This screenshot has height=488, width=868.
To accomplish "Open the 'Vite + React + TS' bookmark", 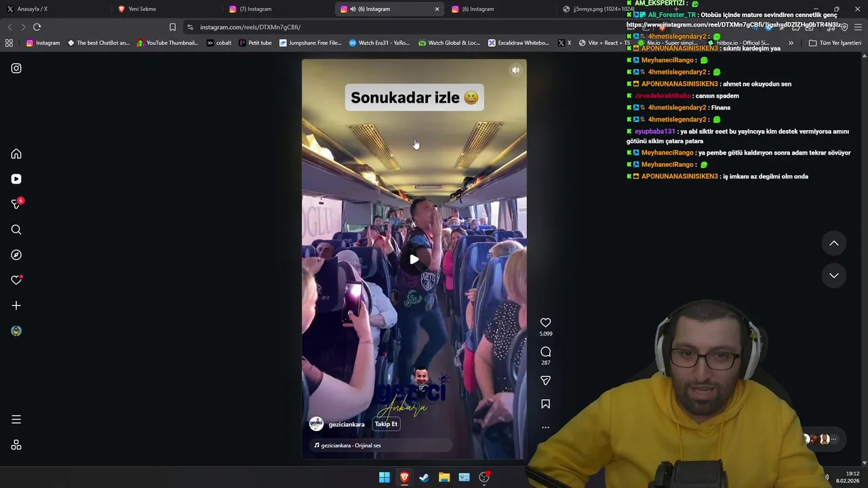I will (604, 43).
